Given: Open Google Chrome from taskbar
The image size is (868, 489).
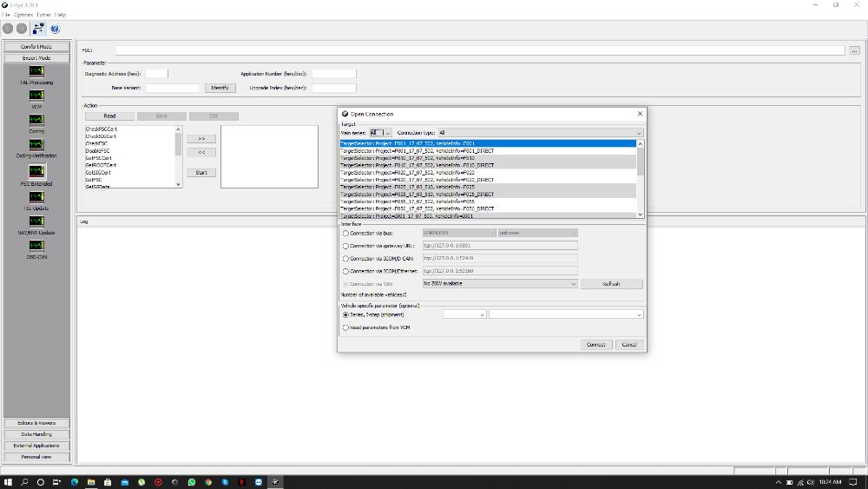Looking at the screenshot, I should click(208, 482).
